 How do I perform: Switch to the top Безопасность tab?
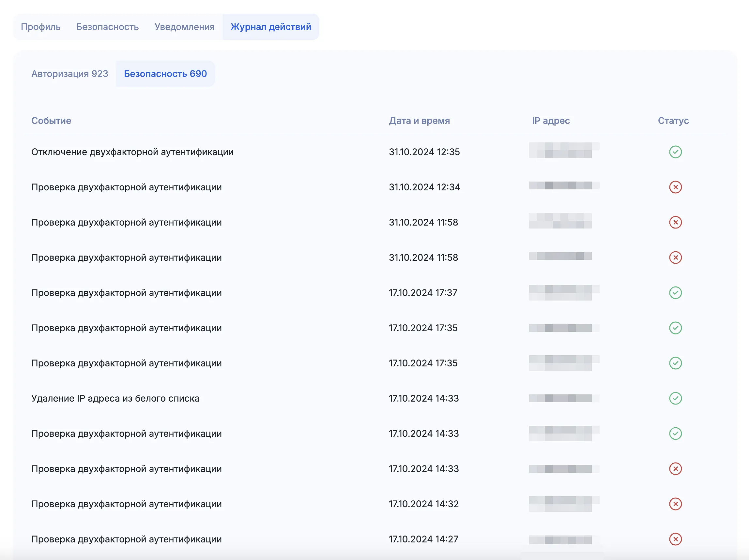[107, 27]
